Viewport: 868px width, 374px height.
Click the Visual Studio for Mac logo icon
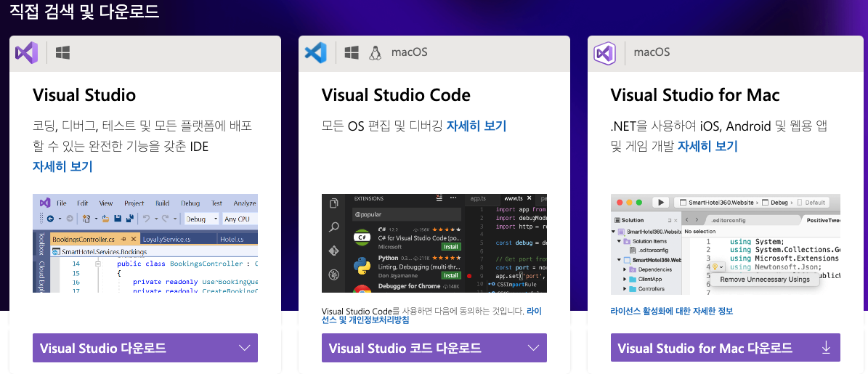pyautogui.click(x=604, y=53)
